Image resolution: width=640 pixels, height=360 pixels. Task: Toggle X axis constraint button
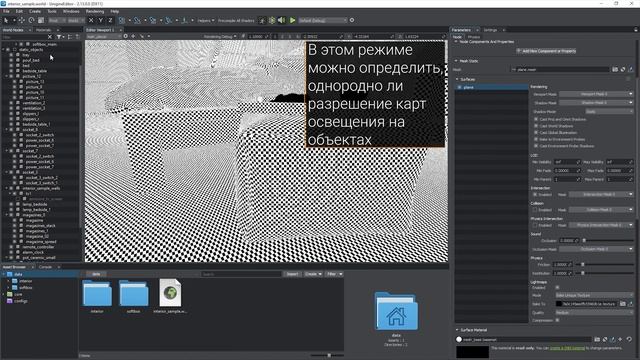(91, 20)
